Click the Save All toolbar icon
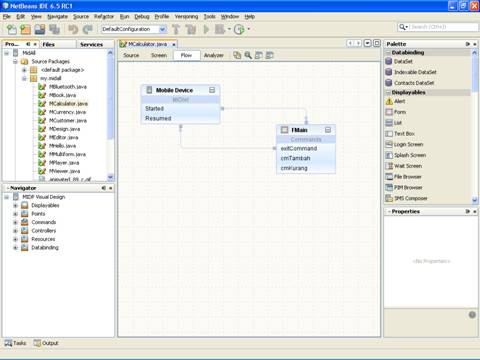The image size is (480, 360). [x=54, y=30]
